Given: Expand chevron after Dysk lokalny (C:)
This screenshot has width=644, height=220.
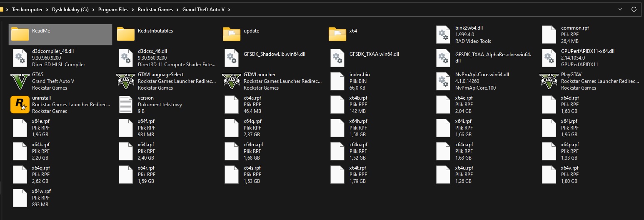Looking at the screenshot, I should [x=93, y=10].
